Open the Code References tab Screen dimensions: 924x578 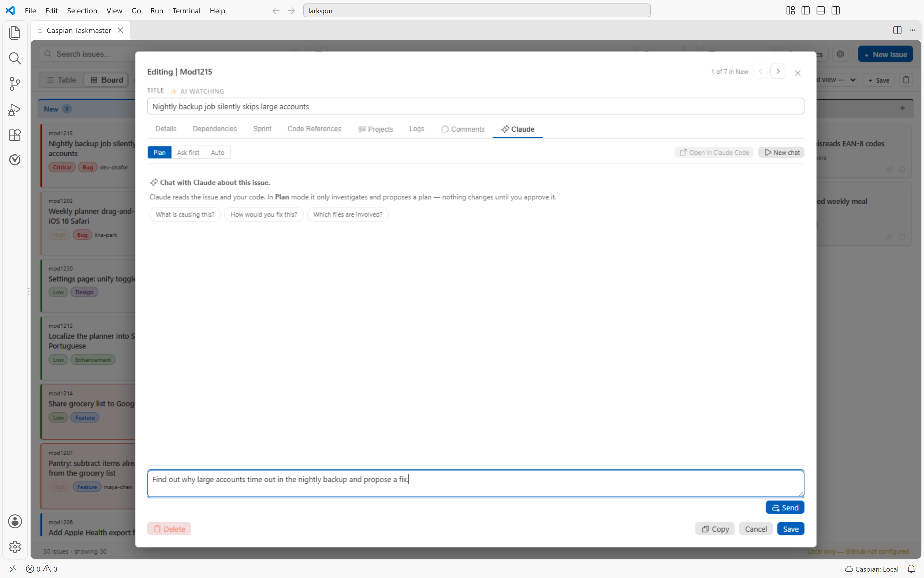point(314,129)
